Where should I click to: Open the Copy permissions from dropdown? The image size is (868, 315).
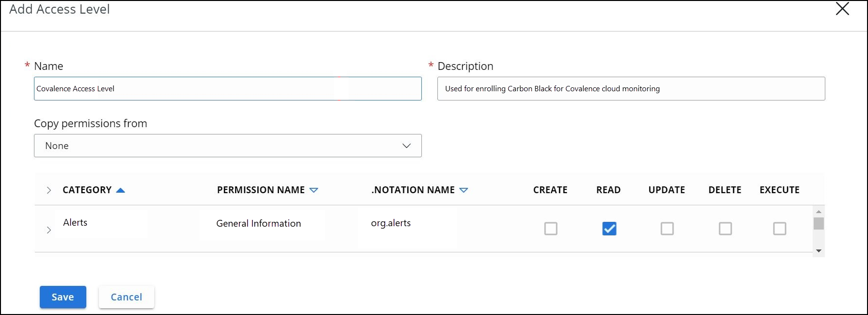228,146
